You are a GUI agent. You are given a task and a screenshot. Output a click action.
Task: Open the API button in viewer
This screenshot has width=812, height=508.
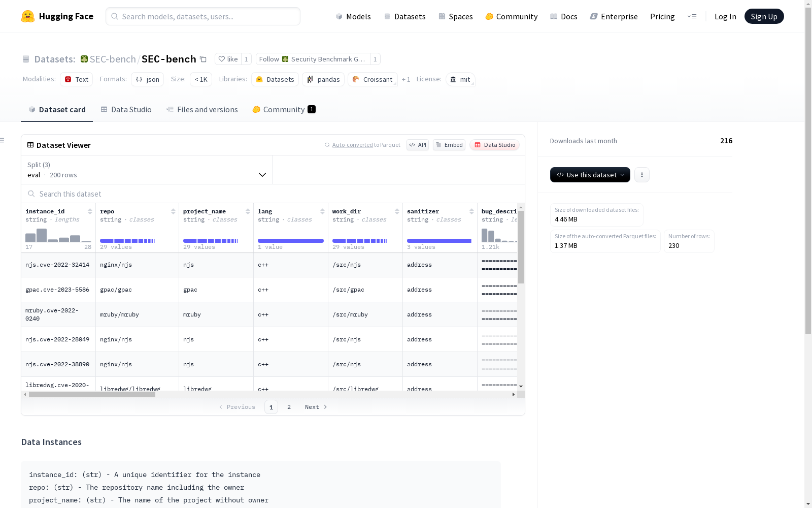click(x=418, y=145)
